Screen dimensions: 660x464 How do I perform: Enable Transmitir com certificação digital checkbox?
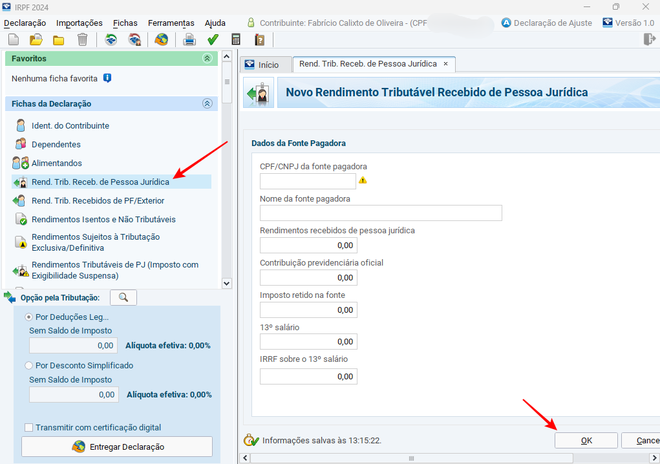tap(29, 427)
